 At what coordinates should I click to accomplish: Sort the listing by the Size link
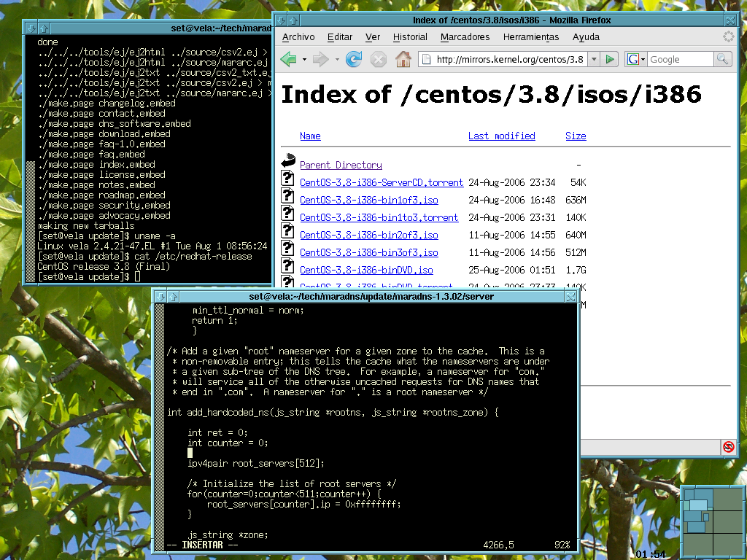point(576,136)
